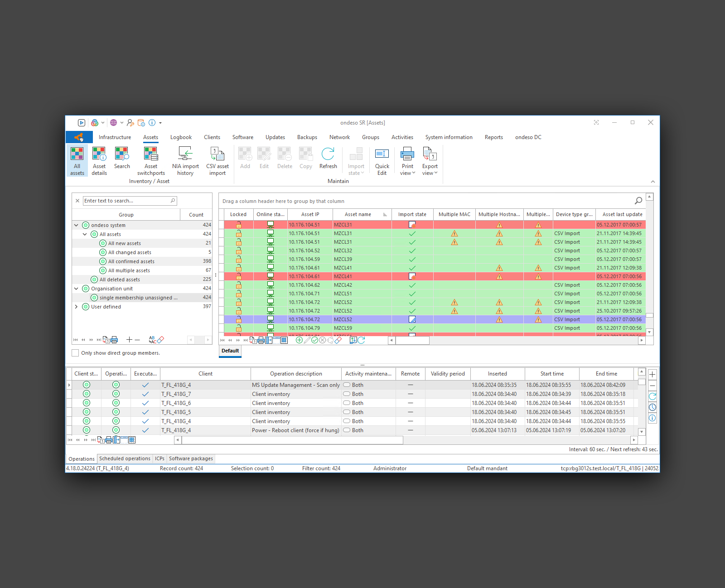The width and height of the screenshot is (725, 588).
Task: Toggle Activity maintenance switch for Power - Reboot row
Action: pyautogui.click(x=347, y=430)
